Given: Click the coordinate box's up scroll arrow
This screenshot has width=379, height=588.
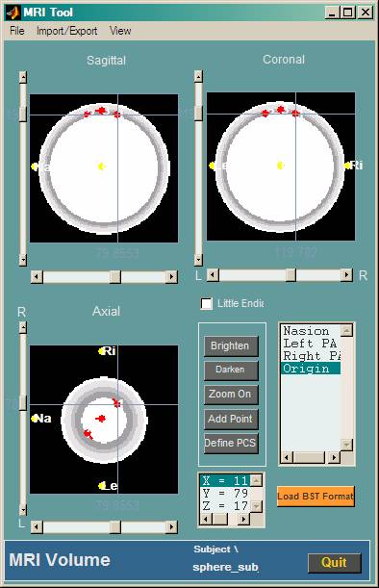Looking at the screenshot, I should [256, 480].
